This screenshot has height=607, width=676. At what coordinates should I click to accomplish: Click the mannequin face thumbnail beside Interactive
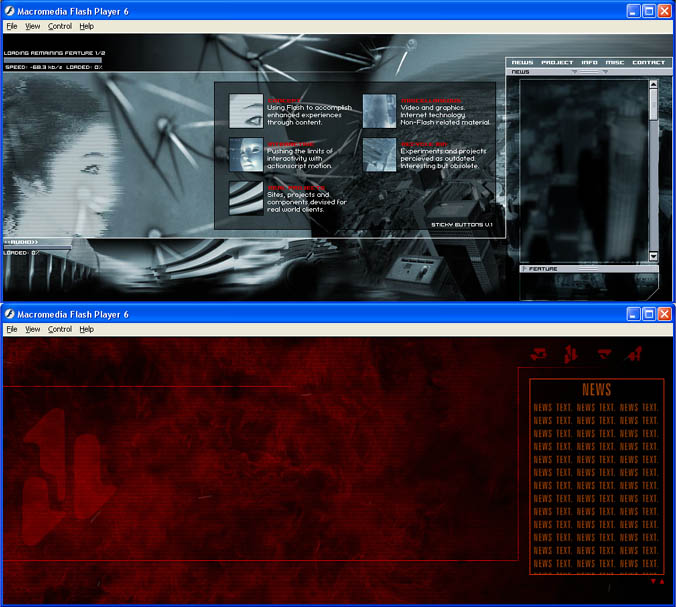coord(246,154)
